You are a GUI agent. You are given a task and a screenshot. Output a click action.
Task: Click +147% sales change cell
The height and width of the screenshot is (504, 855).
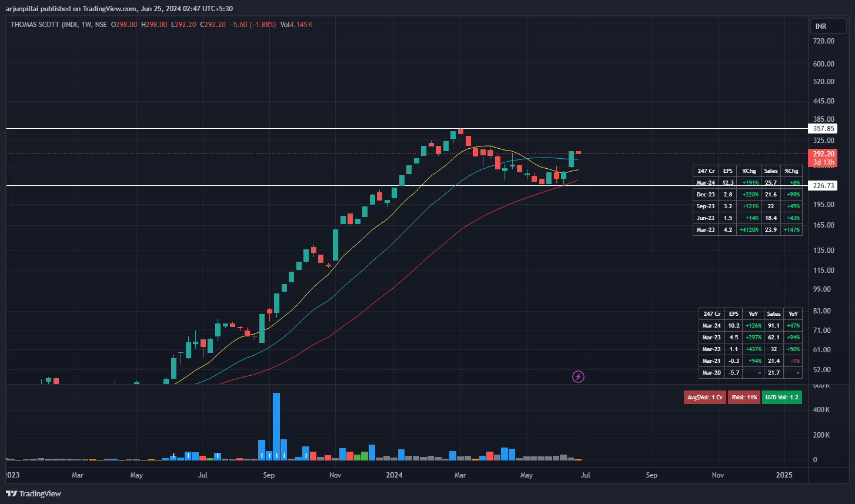[791, 229]
